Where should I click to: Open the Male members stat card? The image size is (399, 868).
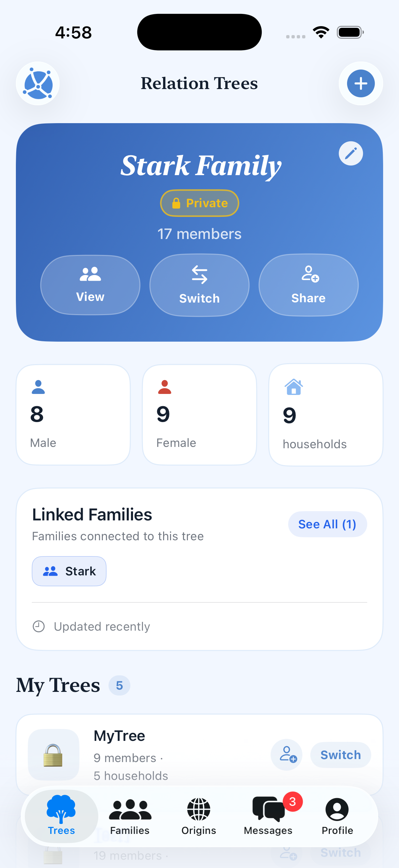pos(73,414)
